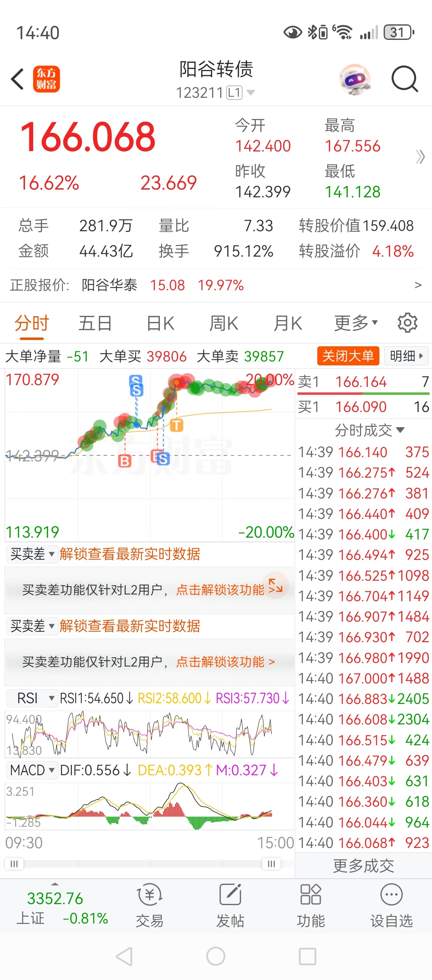Switch to the 五日 tab
Image resolution: width=432 pixels, height=980 pixels.
[95, 323]
